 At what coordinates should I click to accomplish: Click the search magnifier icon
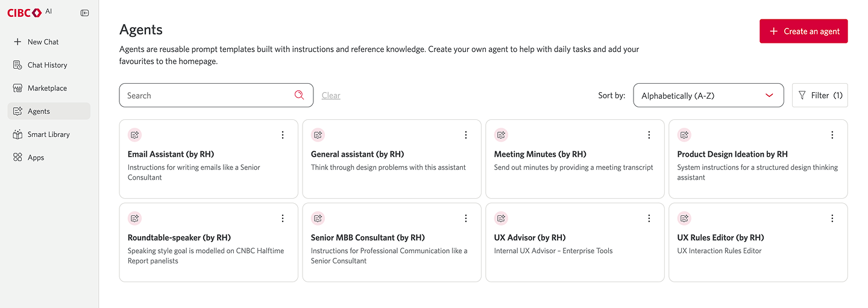(299, 95)
